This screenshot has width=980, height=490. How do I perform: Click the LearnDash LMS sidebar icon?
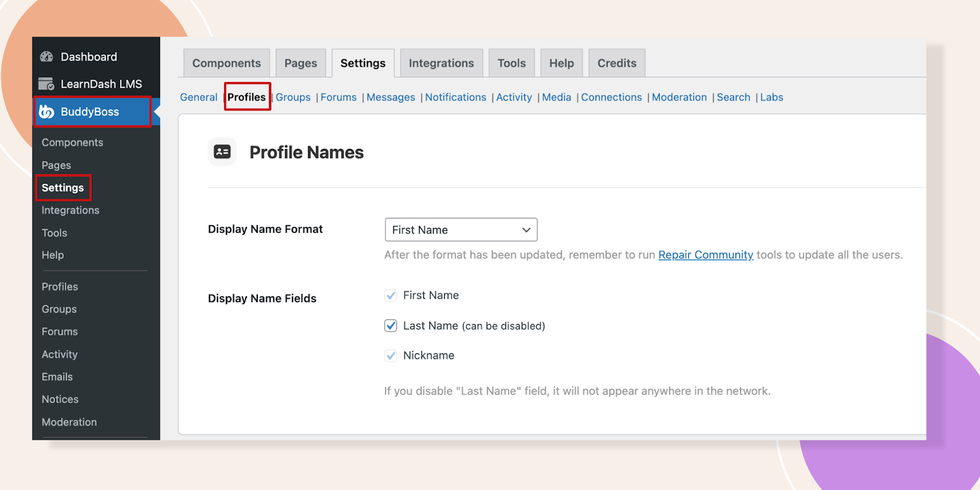pos(47,84)
